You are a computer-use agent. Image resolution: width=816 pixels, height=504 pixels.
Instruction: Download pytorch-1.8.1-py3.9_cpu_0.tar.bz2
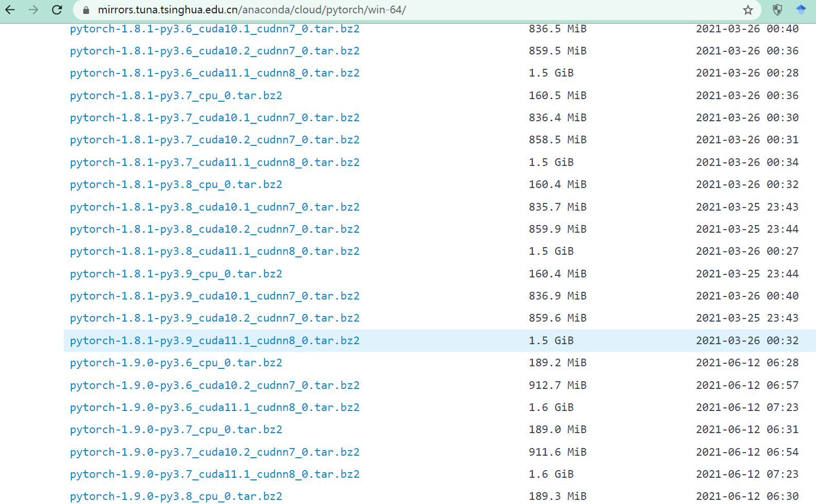tap(176, 274)
